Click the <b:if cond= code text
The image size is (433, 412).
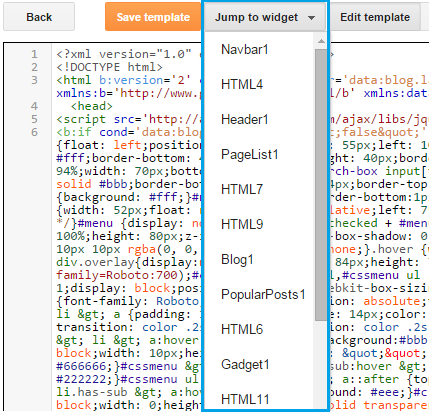[95, 132]
